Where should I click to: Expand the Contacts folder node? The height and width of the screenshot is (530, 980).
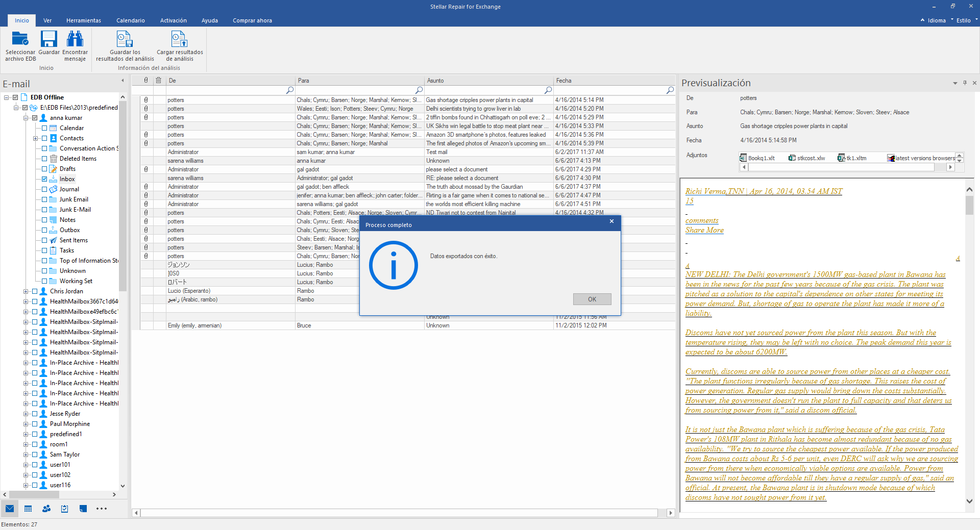[x=35, y=138]
